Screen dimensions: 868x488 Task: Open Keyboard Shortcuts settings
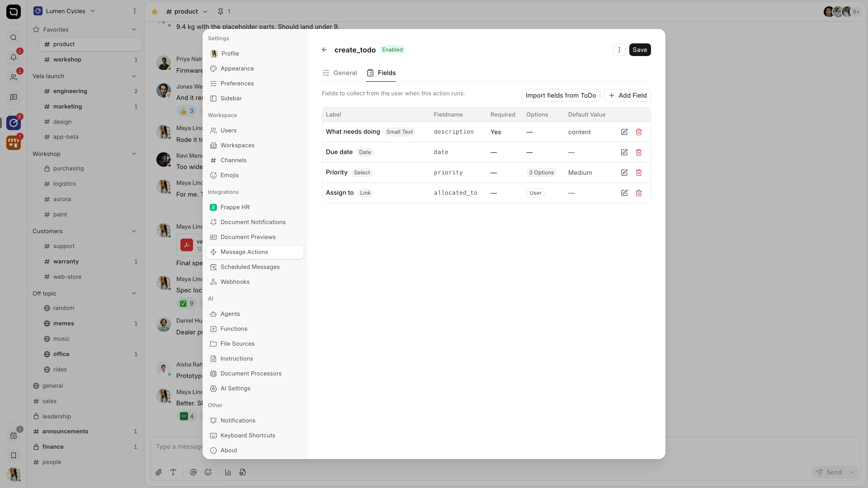(x=255, y=435)
